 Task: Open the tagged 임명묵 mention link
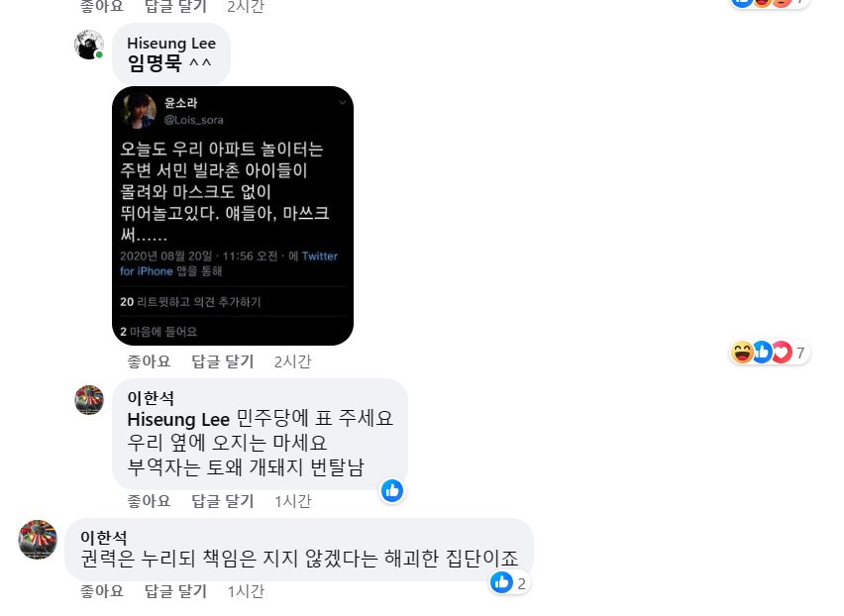coord(155,63)
